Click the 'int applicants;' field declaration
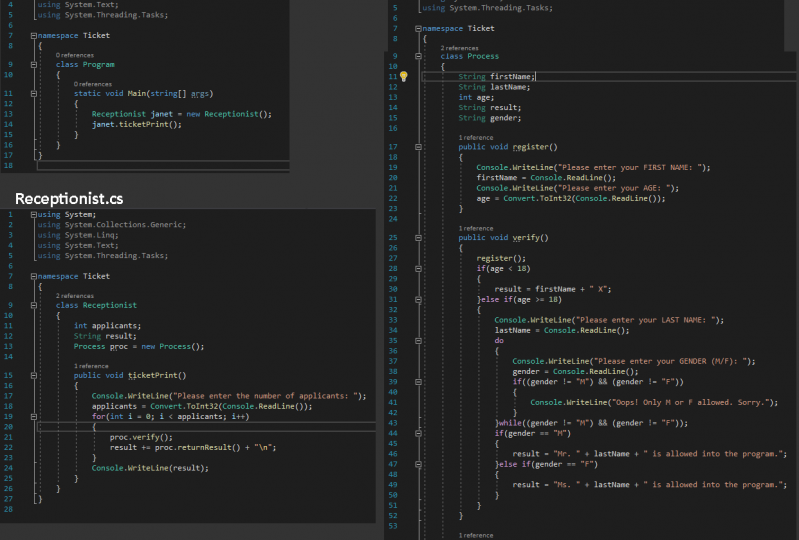Screen dimensions: 799x540 [107, 326]
